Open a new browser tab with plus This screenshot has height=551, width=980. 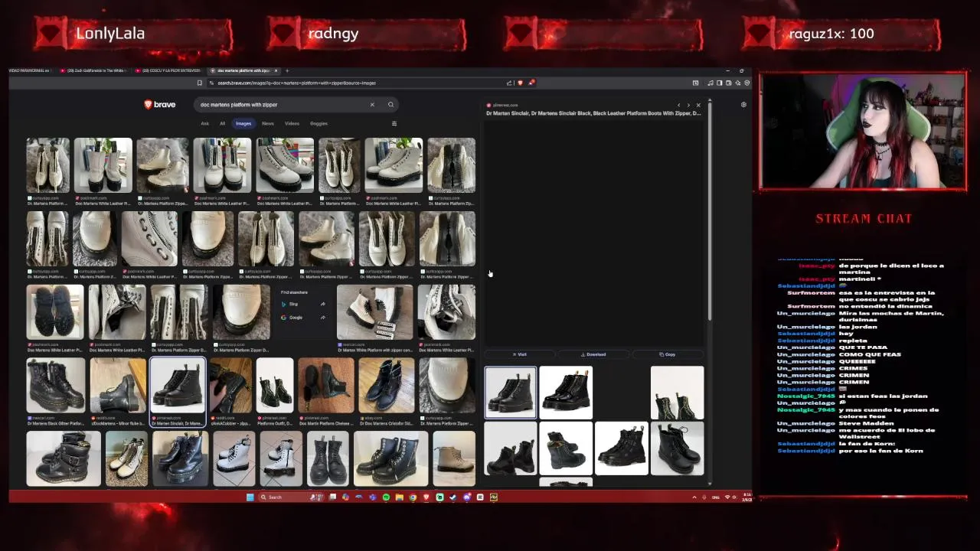tap(287, 70)
